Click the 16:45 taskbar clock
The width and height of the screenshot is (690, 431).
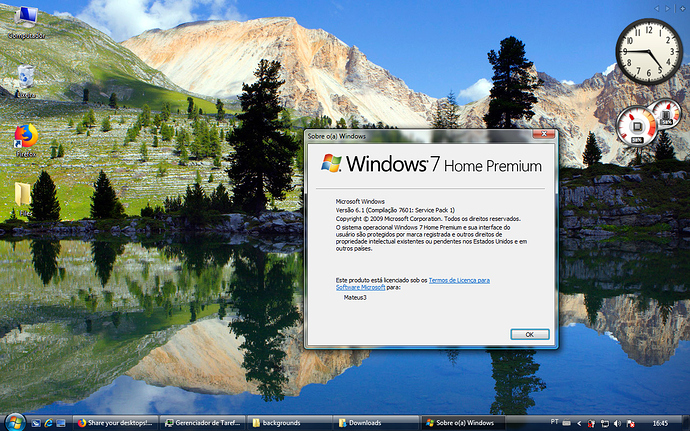pos(660,423)
